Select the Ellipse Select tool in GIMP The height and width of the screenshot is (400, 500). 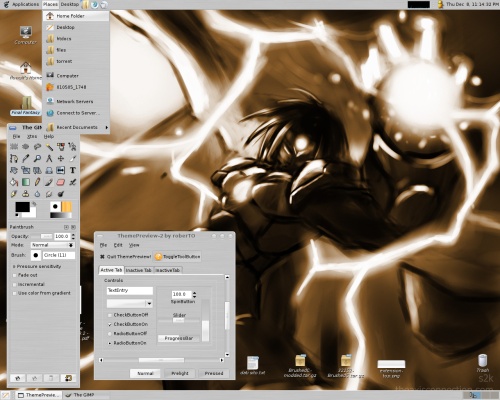(x=26, y=147)
